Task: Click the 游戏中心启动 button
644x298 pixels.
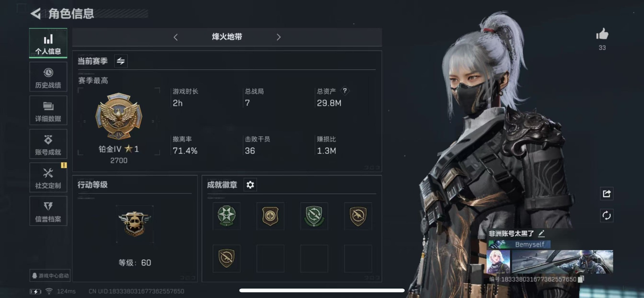Action: (x=50, y=275)
